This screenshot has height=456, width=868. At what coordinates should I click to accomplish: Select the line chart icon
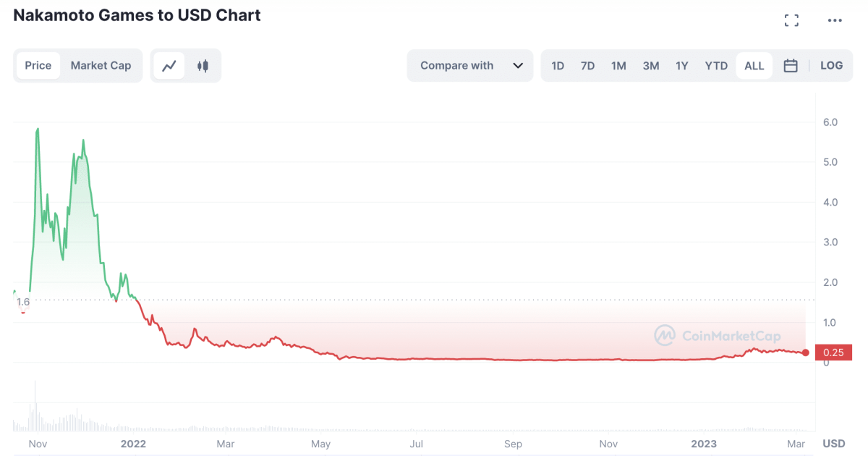point(169,65)
